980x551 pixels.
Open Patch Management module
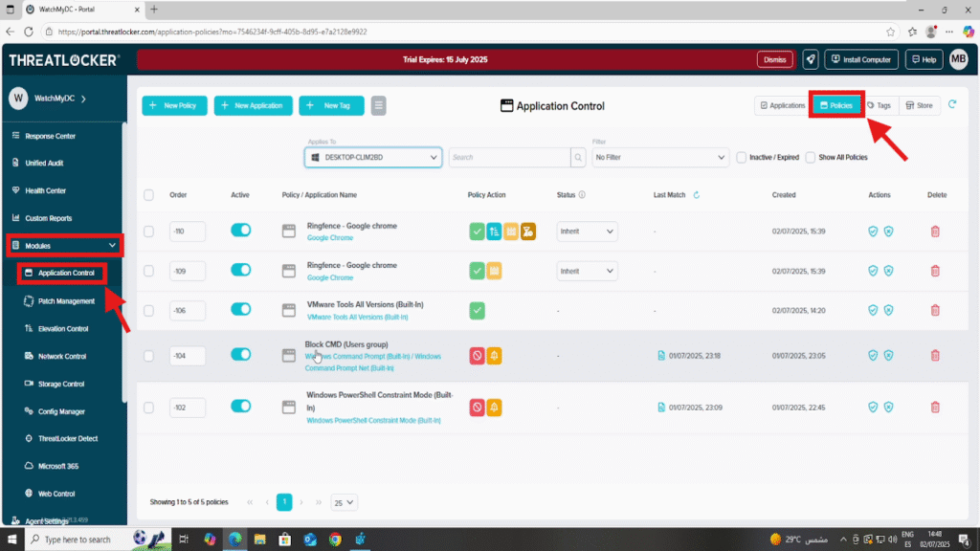(x=66, y=301)
